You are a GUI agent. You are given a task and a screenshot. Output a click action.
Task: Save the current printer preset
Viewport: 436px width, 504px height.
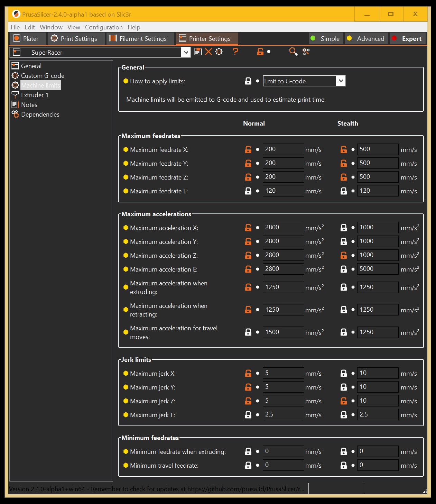pos(198,52)
